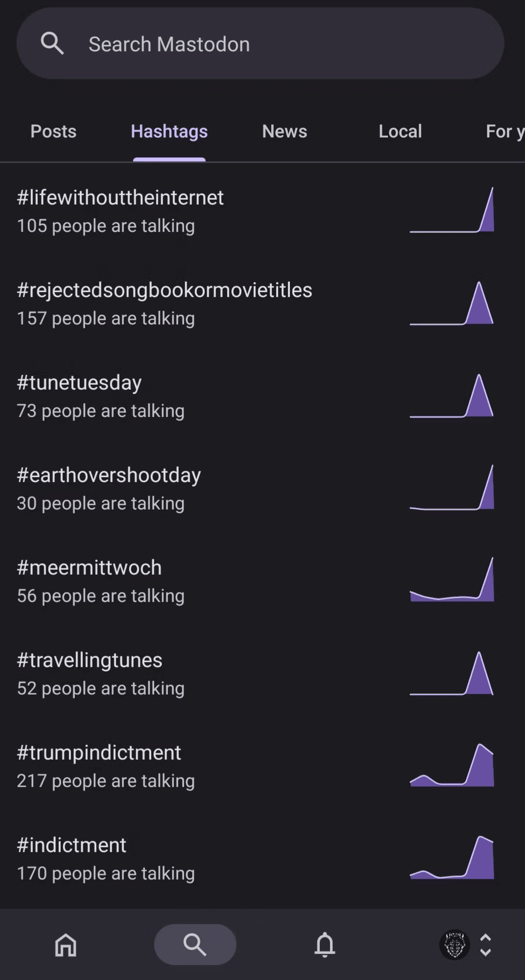Open trend graph for #trumpindictment
The height and width of the screenshot is (980, 525).
[452, 765]
